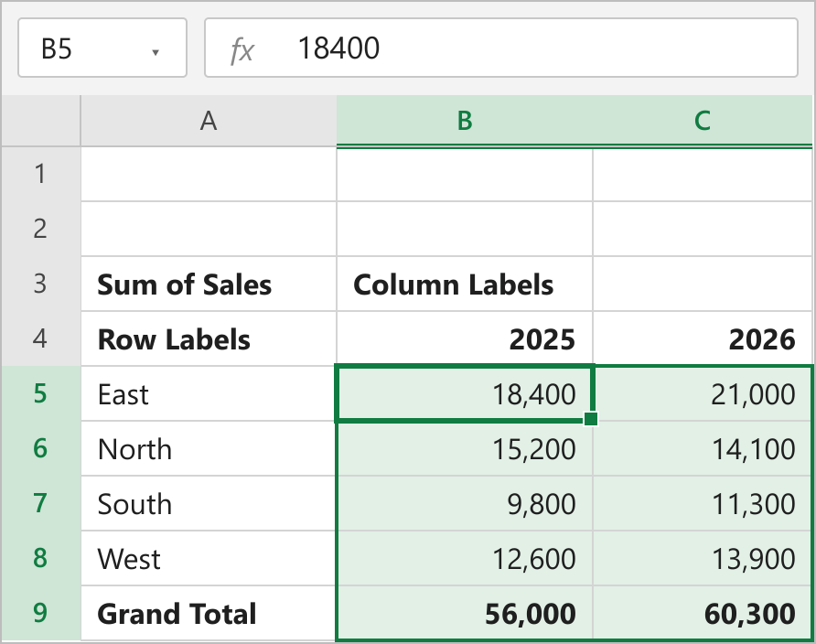Click the fx insert function icon

242,50
